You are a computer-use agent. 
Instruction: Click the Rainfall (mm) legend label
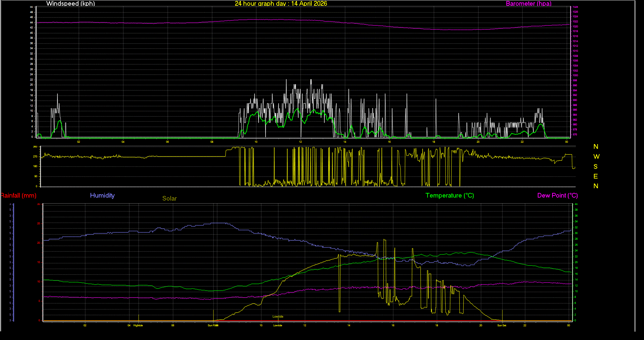pyautogui.click(x=18, y=196)
